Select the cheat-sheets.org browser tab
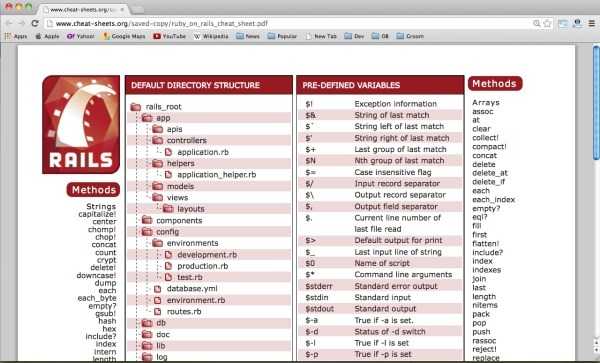The height and width of the screenshot is (363, 600). point(82,9)
